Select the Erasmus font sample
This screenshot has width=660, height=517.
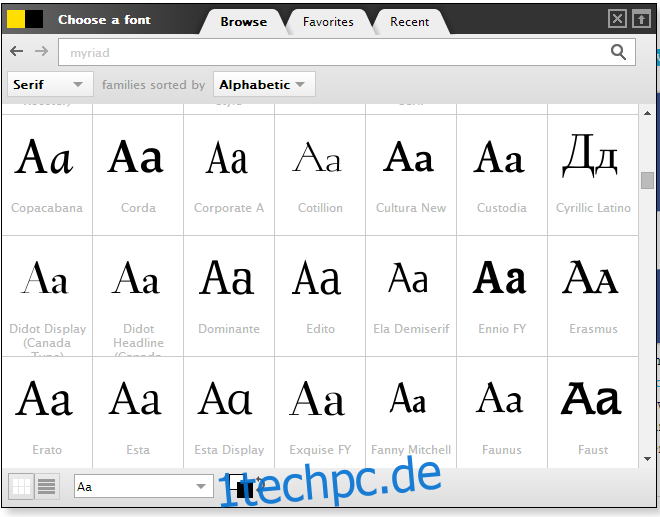[593, 296]
